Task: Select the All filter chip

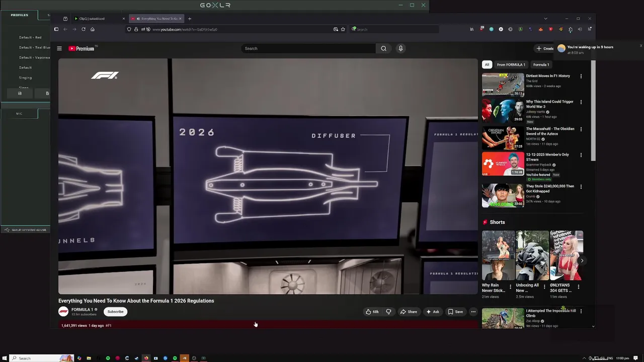Action: click(487, 64)
